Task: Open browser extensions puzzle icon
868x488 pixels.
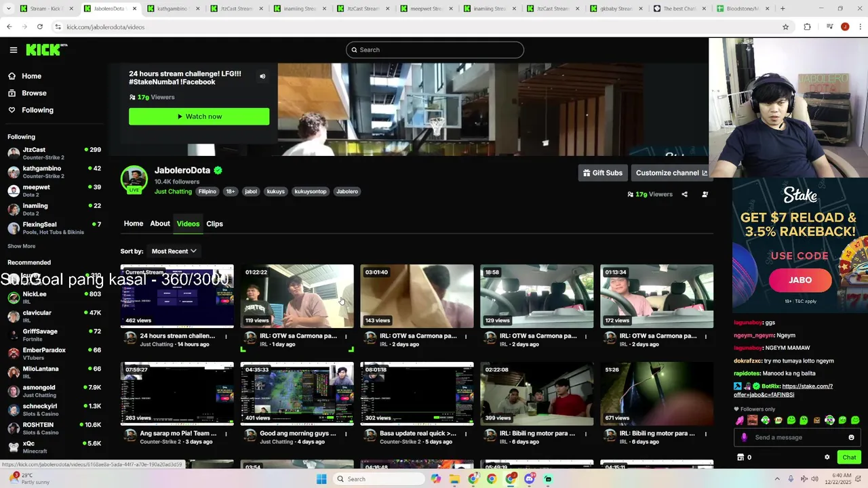Action: pos(807,27)
